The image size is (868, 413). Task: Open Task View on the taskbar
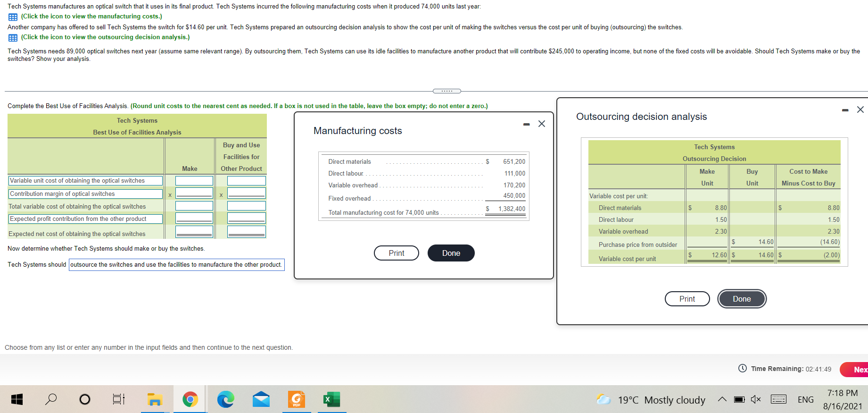[x=119, y=399]
